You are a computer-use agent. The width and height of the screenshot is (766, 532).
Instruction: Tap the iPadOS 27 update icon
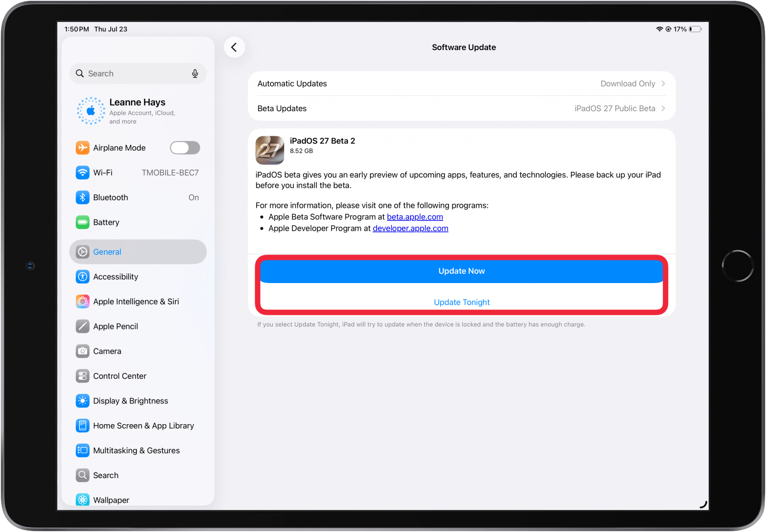[270, 150]
